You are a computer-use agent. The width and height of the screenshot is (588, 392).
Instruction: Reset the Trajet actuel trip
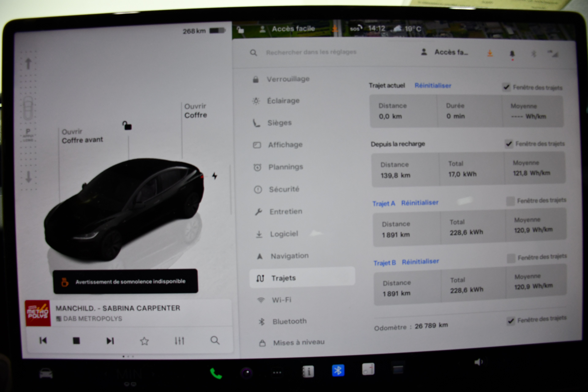pyautogui.click(x=433, y=86)
